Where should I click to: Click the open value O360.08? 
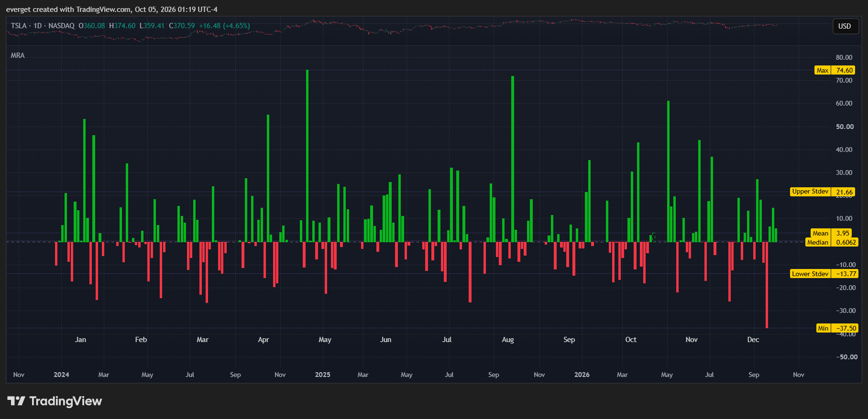tap(92, 26)
